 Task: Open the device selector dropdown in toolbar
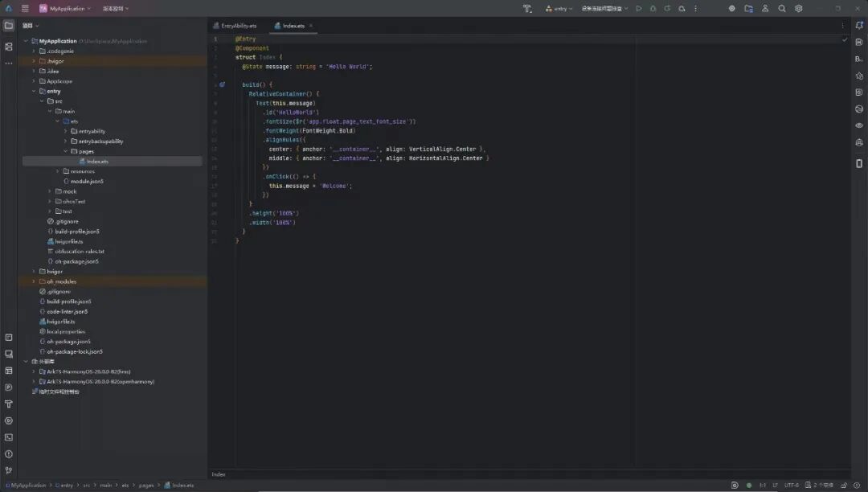[x=604, y=8]
